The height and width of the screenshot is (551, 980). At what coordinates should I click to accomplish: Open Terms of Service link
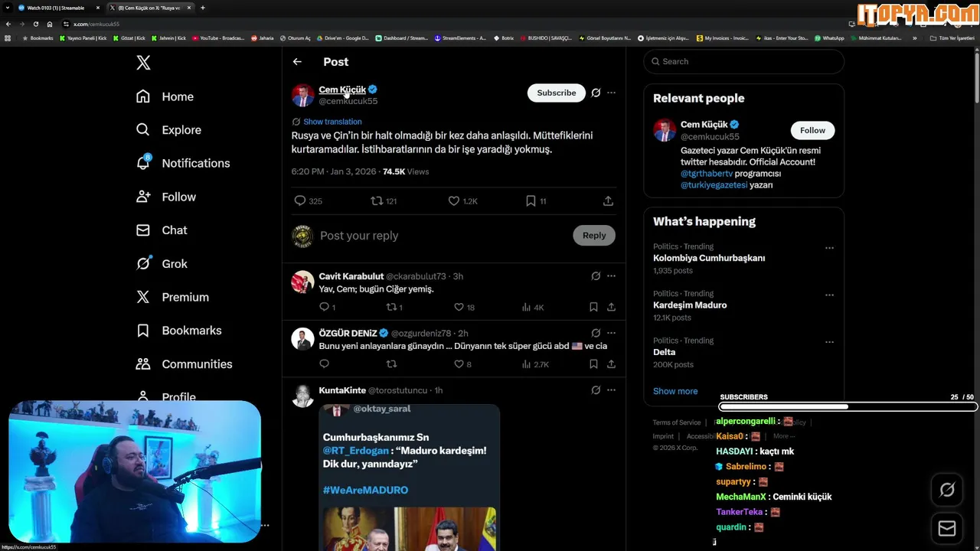click(x=677, y=422)
